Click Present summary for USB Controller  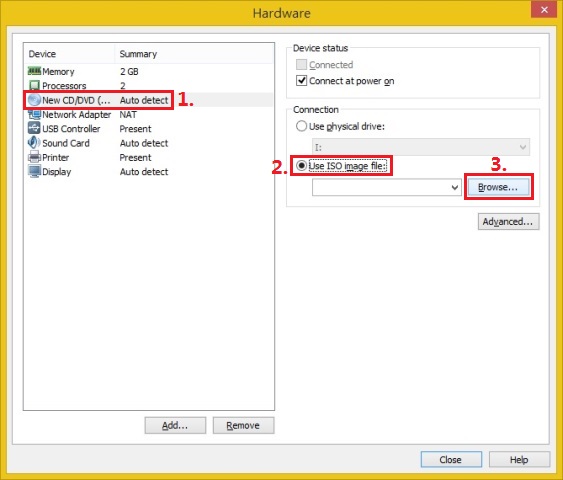click(x=135, y=129)
